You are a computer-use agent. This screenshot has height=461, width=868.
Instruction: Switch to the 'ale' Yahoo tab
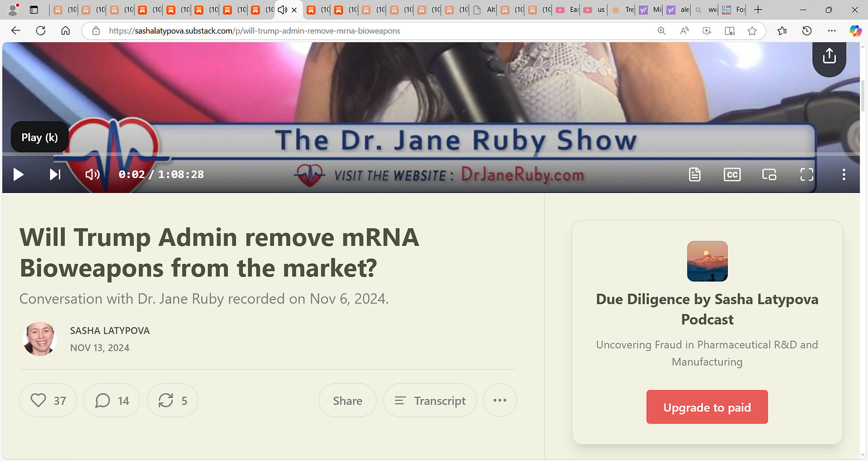(677, 10)
